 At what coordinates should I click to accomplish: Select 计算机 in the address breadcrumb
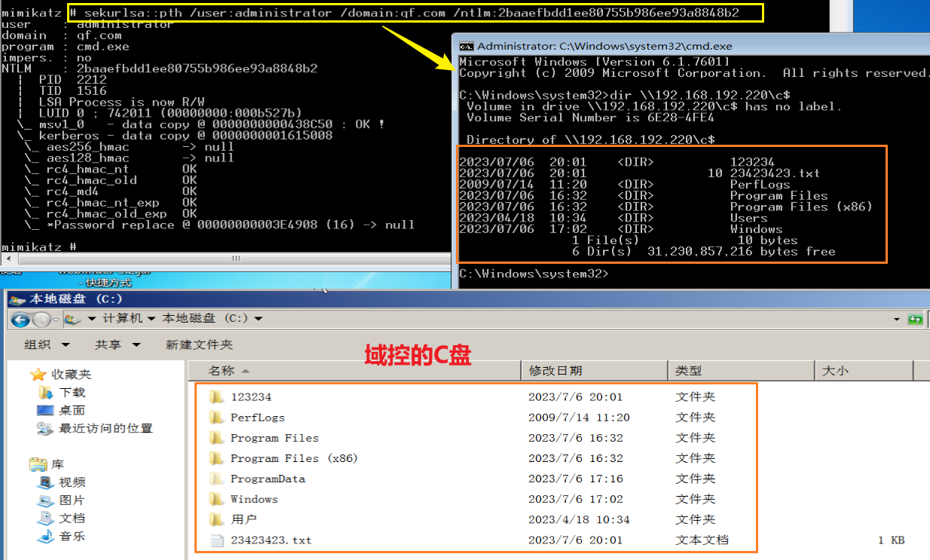tap(123, 319)
